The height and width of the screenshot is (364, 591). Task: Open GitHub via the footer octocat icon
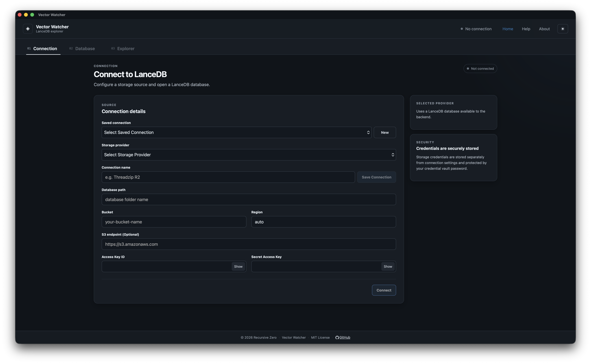point(337,338)
